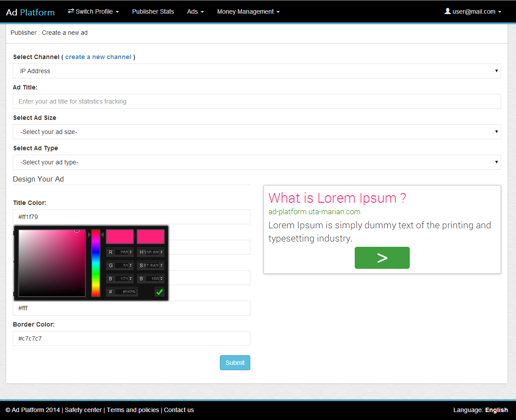Click the Ad Title input field
The height and width of the screenshot is (420, 516).
tap(257, 101)
